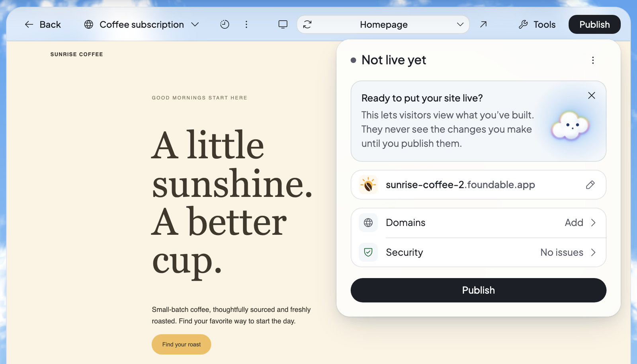Open the Not live yet panel options menu

[x=593, y=60]
